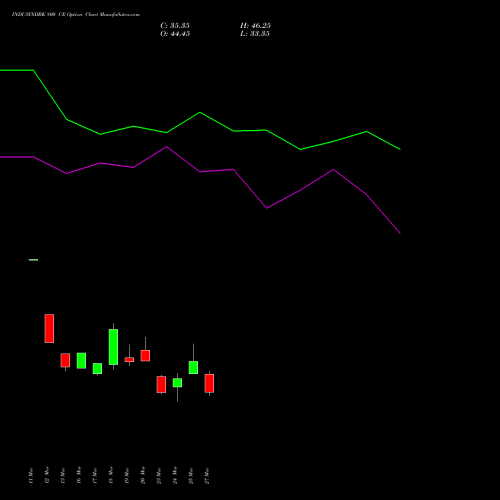
Task: Select the red candlestick for 12 Mar
Action: point(49,328)
